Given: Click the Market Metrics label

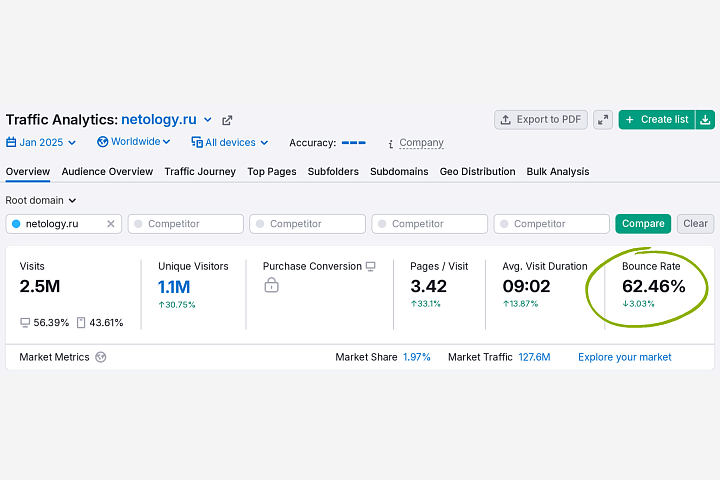Looking at the screenshot, I should pyautogui.click(x=54, y=357).
